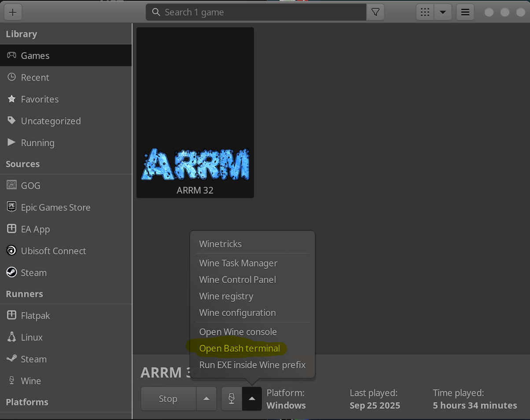Open GOG source in sidebar
This screenshot has width=530, height=420.
[30, 186]
